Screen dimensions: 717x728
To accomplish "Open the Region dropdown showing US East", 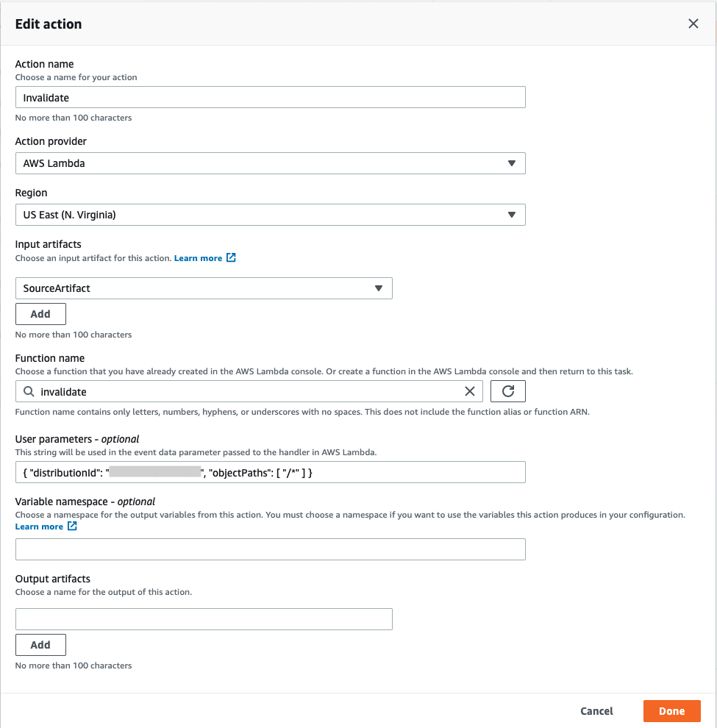I will (x=271, y=215).
